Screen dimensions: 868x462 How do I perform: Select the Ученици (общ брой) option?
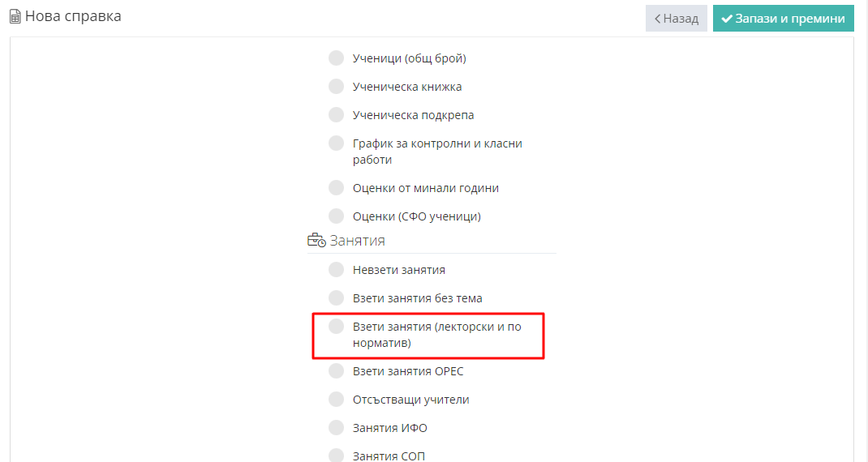tap(336, 58)
